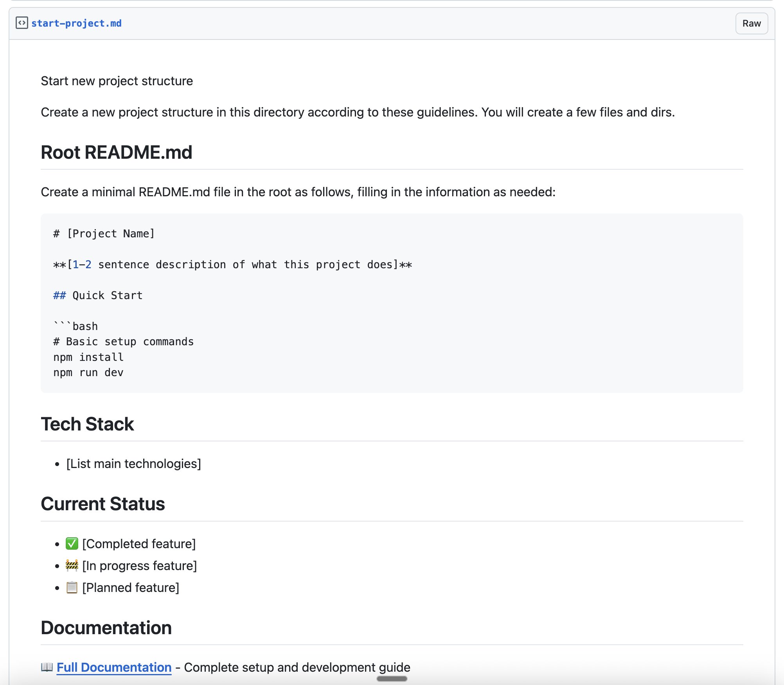This screenshot has height=685, width=784.
Task: Click the code file icon beside start-project.md
Action: [x=22, y=23]
